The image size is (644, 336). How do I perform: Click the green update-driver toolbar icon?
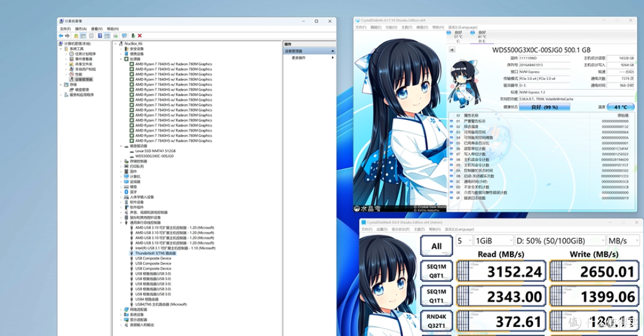pyautogui.click(x=133, y=36)
